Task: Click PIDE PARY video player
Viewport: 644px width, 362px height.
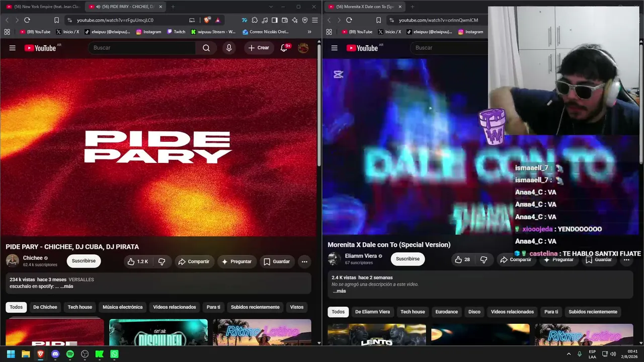Action: coord(158,147)
